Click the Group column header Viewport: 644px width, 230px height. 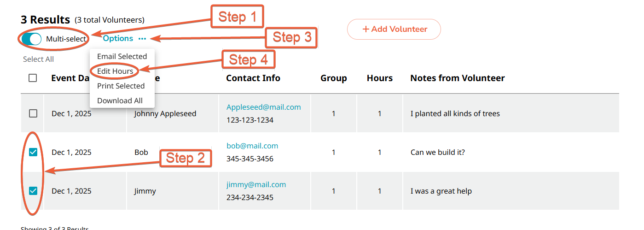333,78
